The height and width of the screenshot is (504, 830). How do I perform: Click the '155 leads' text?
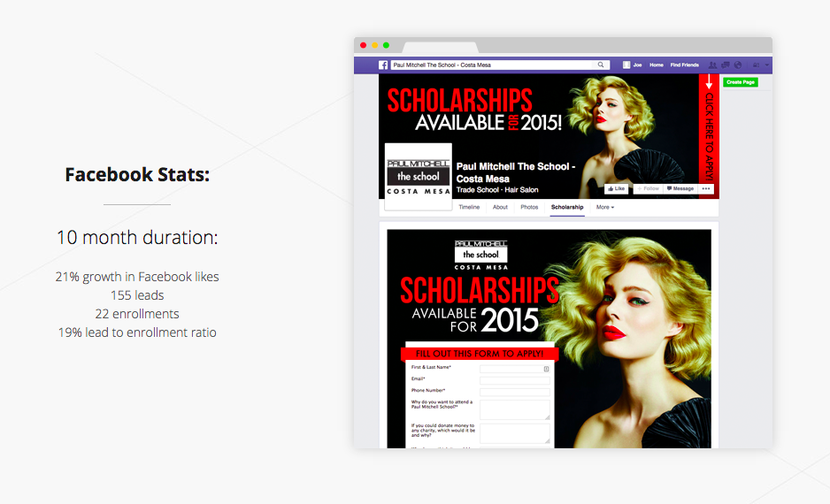[137, 295]
